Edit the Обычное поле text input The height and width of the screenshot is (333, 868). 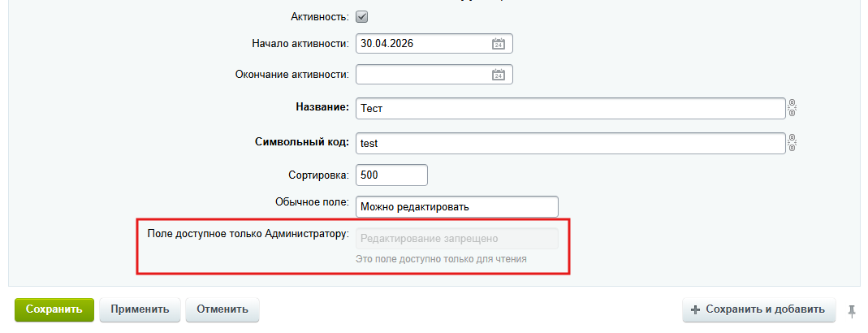(x=457, y=207)
